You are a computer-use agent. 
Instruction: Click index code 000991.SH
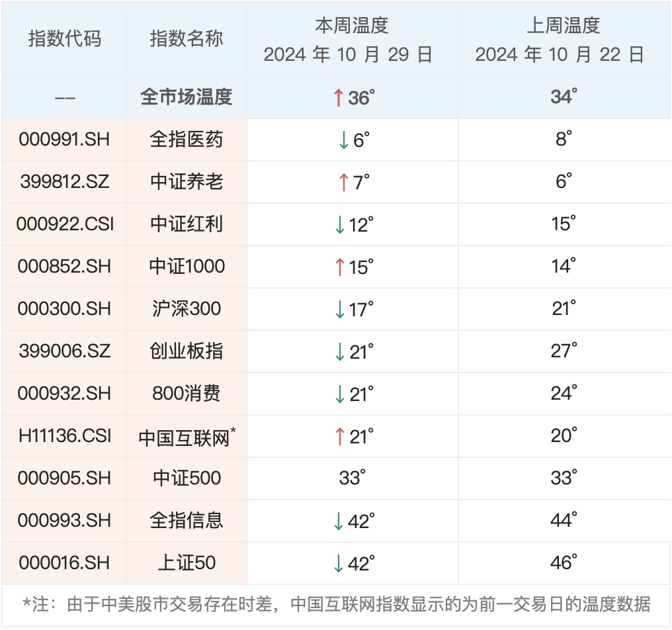(x=64, y=140)
